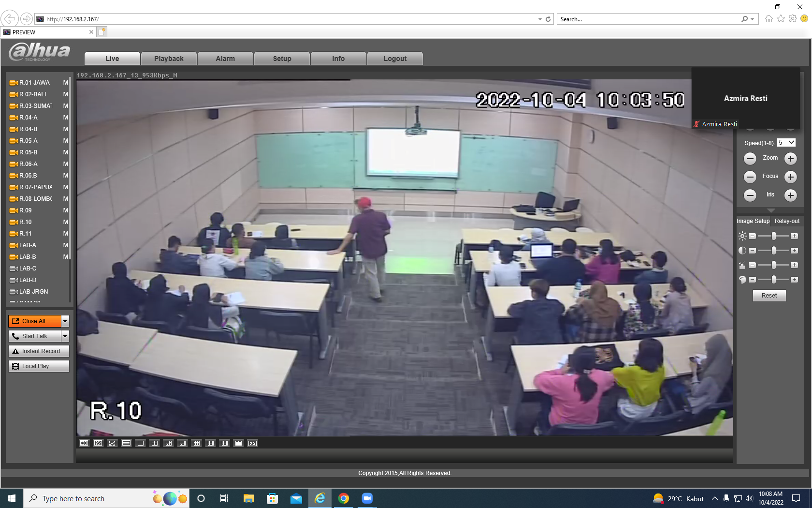Screen dimensions: 812x508
Task: Increase contrast with the plus icon
Action: 794,251
